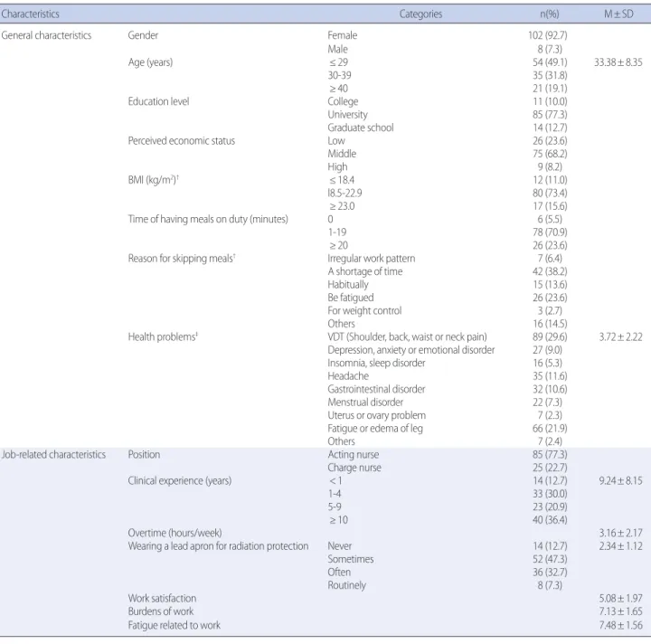The image size is (651, 644).
Task: Click 'Overtime (hours/week)' label
Action: 175,533
